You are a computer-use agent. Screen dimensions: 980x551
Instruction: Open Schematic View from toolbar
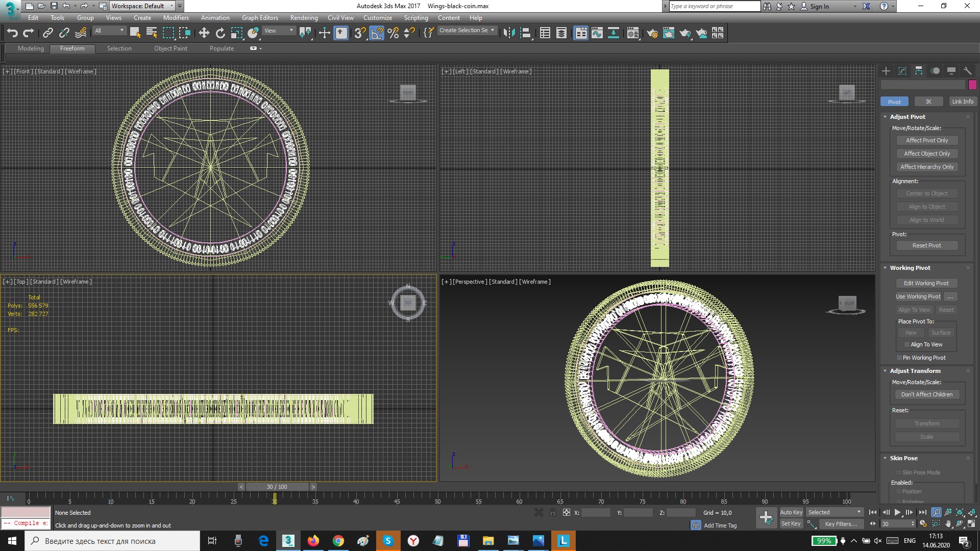(614, 33)
